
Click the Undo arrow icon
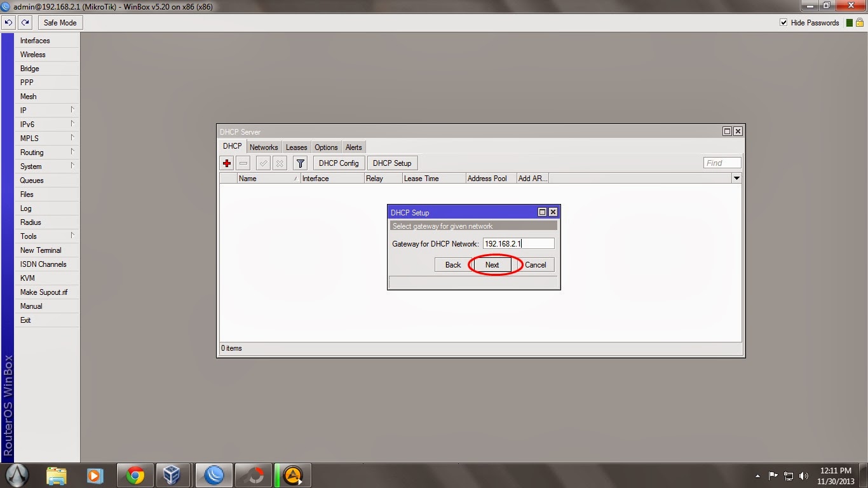[8, 22]
